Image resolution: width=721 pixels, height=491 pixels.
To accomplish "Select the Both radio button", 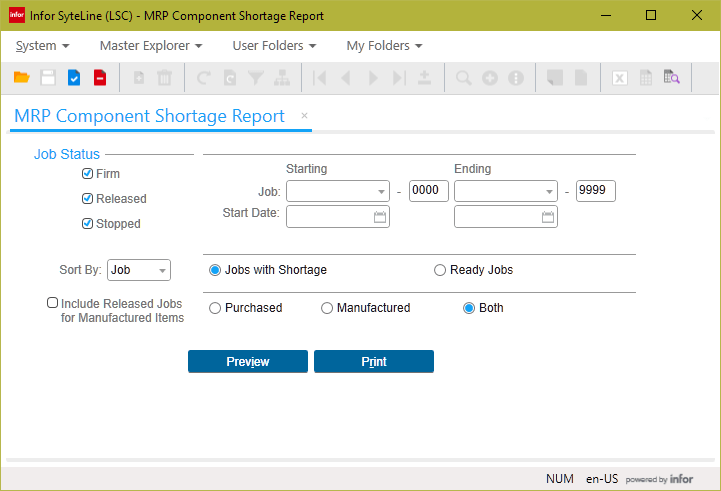I will [469, 308].
